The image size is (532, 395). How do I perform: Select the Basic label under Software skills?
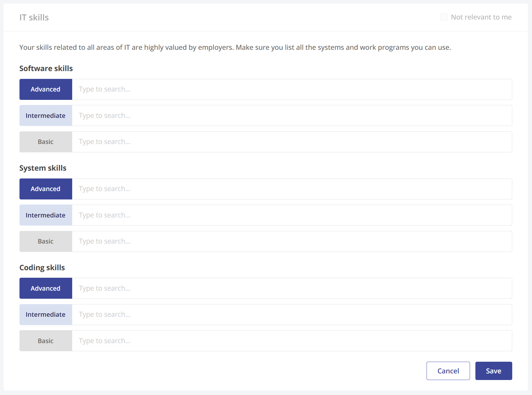(x=46, y=142)
